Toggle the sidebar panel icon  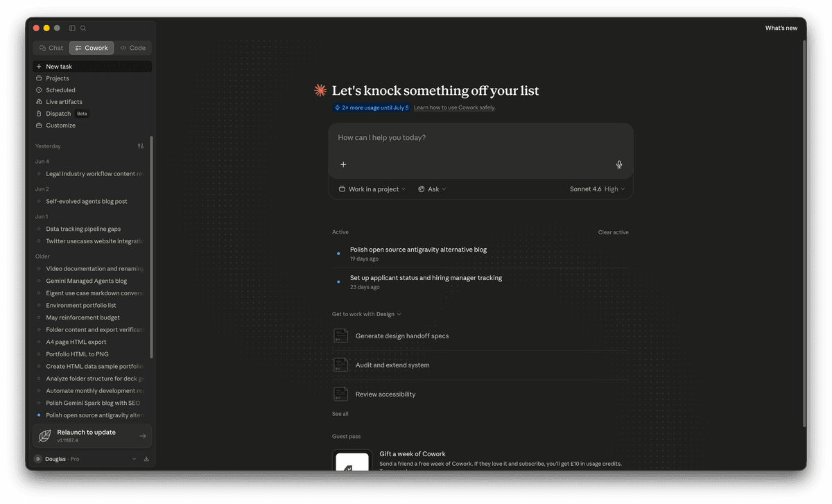click(x=72, y=28)
